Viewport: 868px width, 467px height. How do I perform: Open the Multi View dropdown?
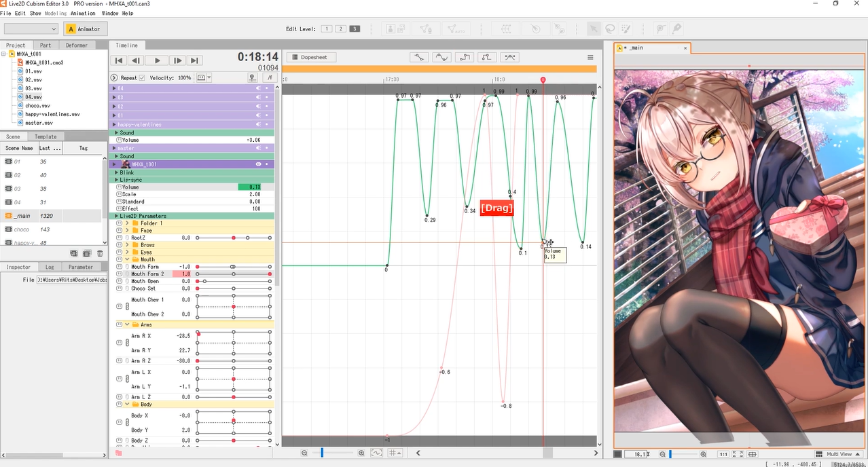(x=839, y=454)
